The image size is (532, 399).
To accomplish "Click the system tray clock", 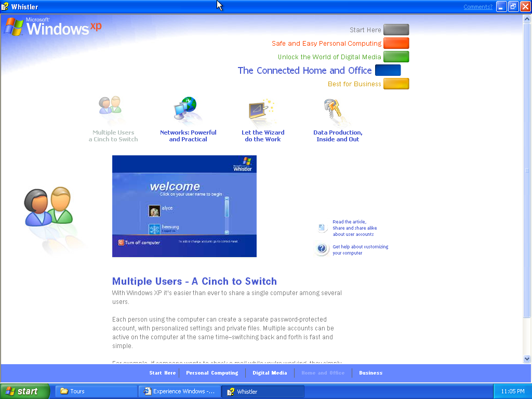I will 513,391.
